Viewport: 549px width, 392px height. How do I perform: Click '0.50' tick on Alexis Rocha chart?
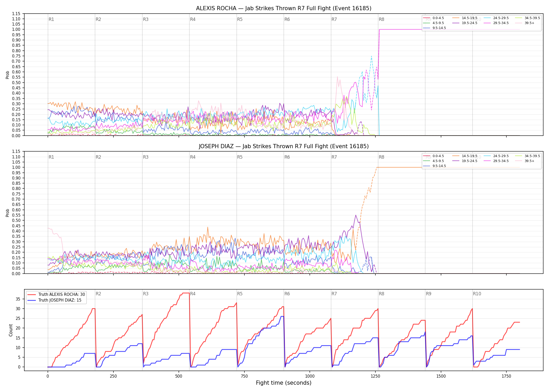[16, 83]
